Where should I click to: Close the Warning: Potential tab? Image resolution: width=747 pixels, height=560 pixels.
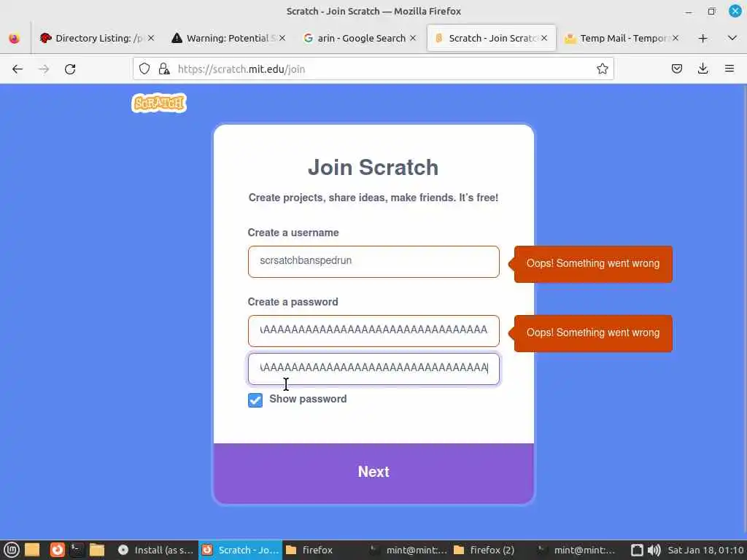click(282, 38)
